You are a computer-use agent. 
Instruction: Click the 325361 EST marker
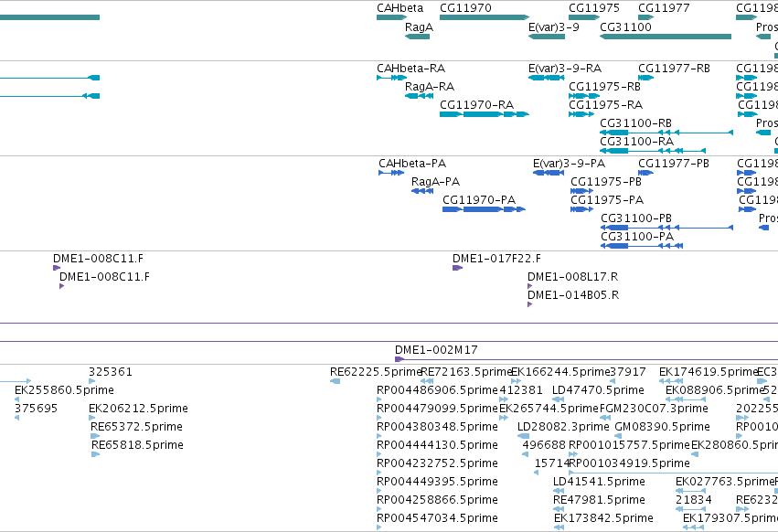click(x=91, y=381)
